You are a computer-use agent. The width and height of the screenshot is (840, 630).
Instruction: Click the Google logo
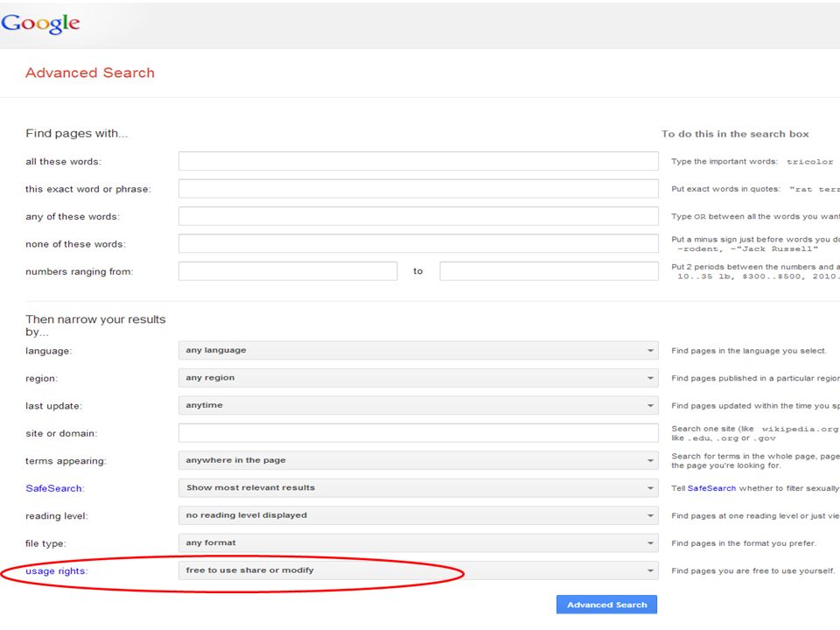coord(41,24)
